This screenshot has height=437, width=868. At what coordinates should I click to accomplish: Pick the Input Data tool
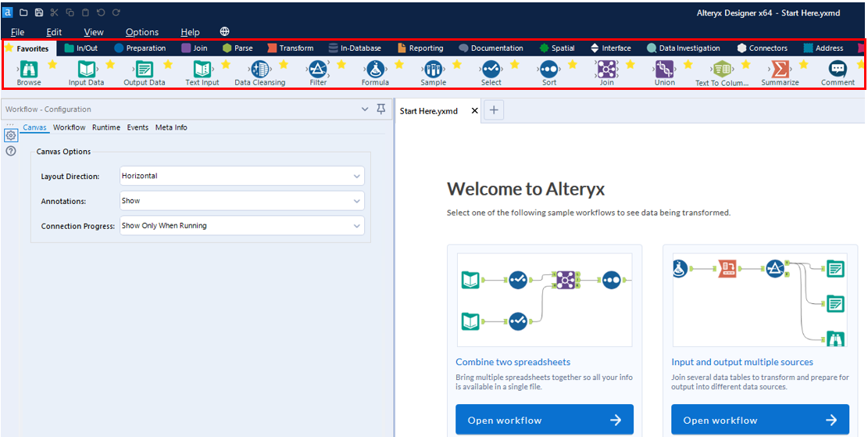pyautogui.click(x=87, y=70)
